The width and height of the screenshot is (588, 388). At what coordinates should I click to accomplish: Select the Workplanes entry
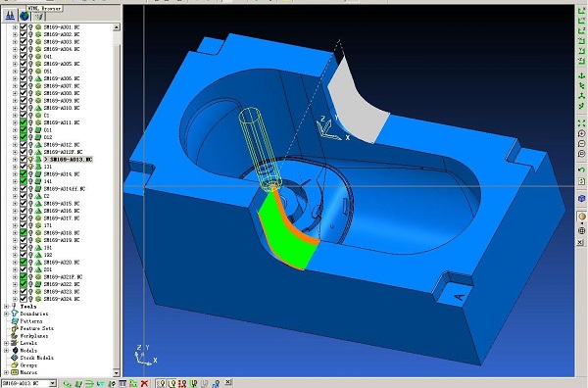pos(34,335)
